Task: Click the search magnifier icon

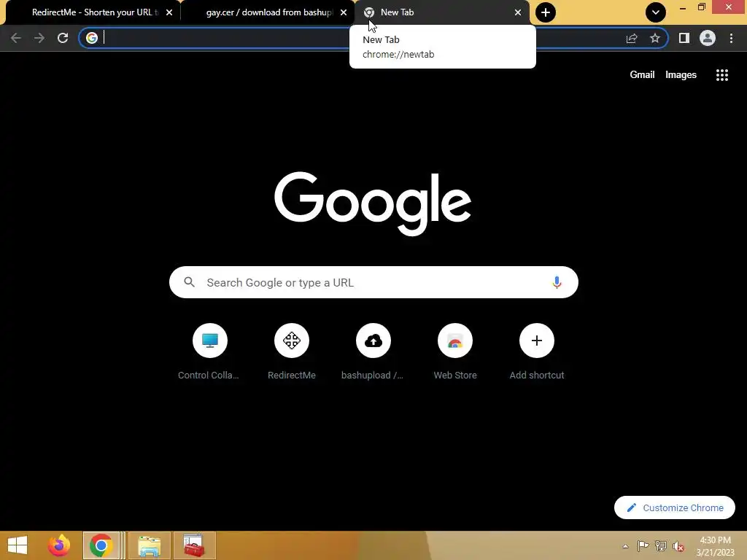Action: (x=189, y=282)
